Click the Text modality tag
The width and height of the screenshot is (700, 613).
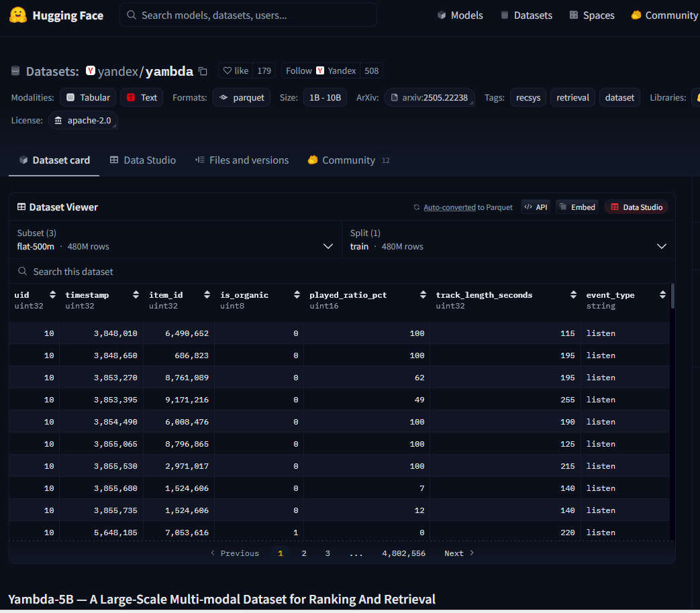[x=142, y=98]
